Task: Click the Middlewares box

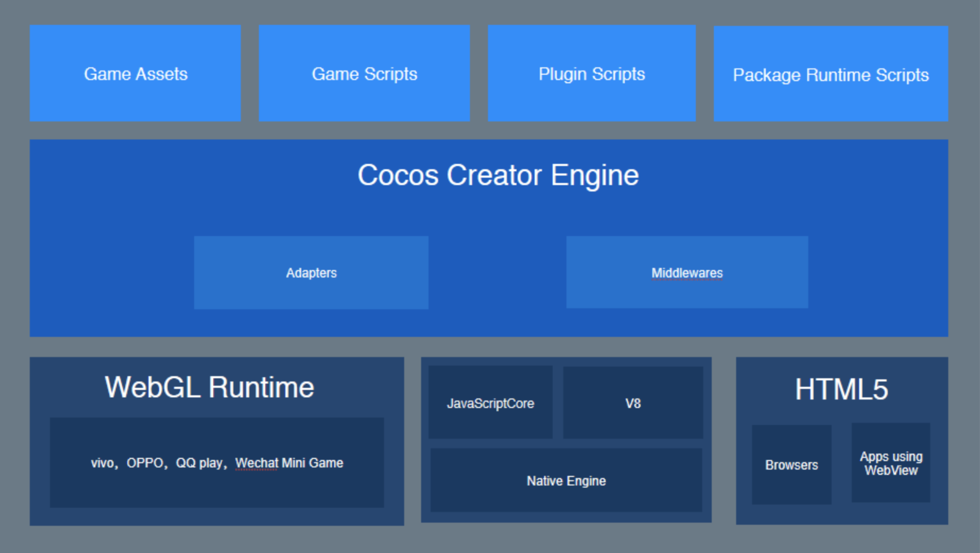Action: tap(687, 273)
